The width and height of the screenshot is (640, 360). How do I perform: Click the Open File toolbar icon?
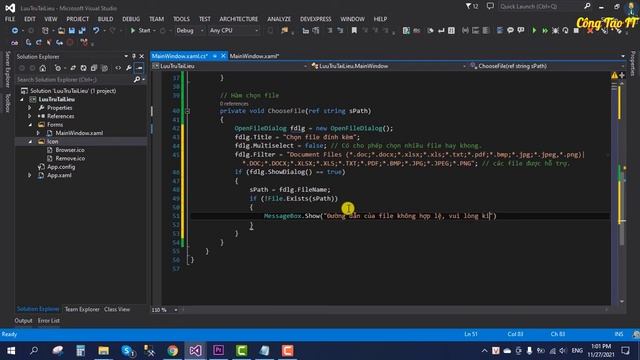[x=61, y=31]
